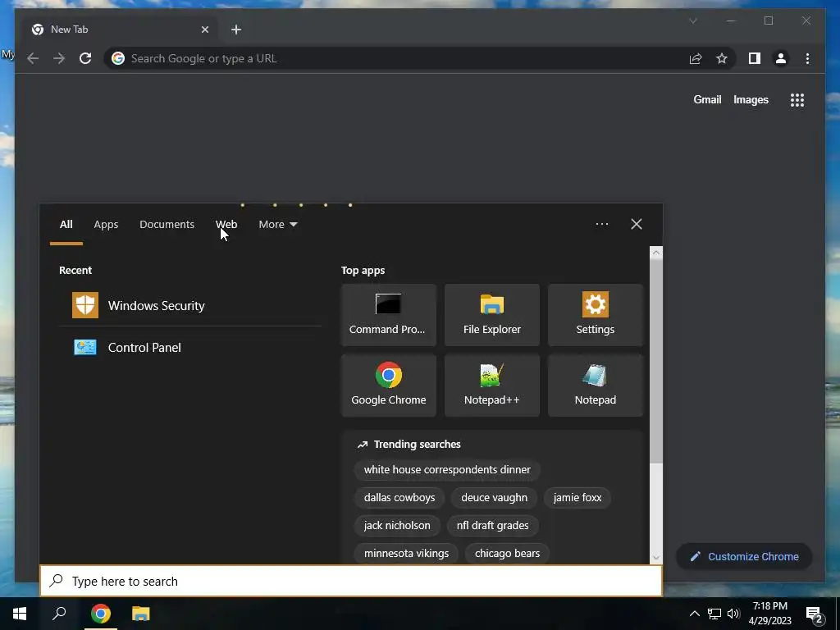Share this page icon in address bar
840x630 pixels.
[696, 58]
